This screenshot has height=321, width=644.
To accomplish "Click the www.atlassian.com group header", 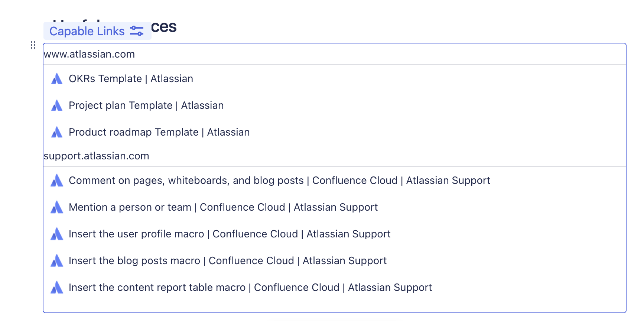I will (89, 54).
